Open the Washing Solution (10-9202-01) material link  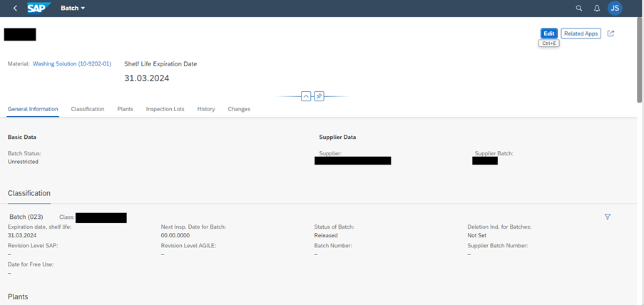[72, 64]
